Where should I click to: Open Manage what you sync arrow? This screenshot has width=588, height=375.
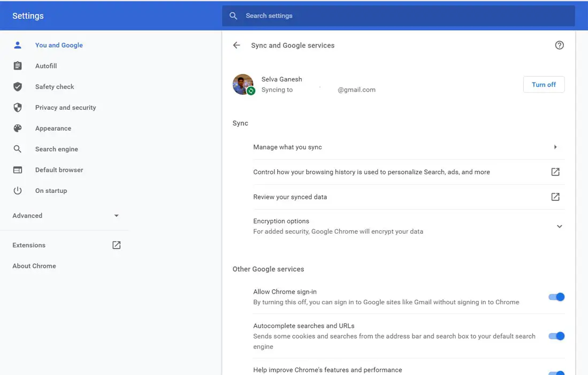(x=555, y=147)
